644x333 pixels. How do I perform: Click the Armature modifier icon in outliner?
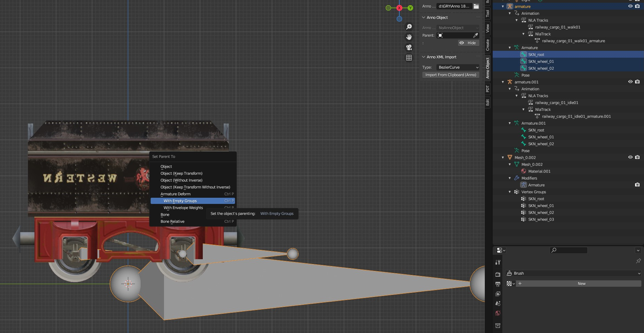click(524, 185)
